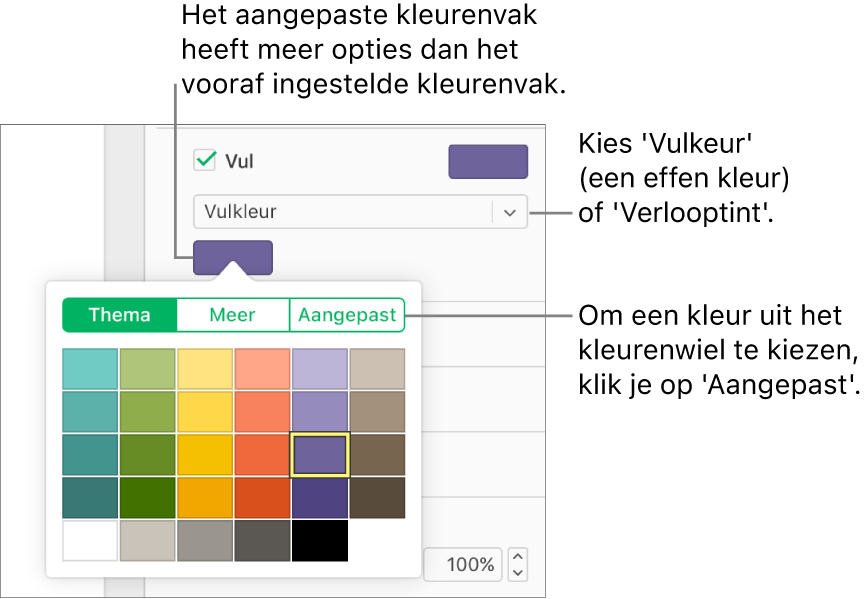Pick the bright orange swatch in fourth row
The height and width of the screenshot is (599, 867).
pos(205,498)
